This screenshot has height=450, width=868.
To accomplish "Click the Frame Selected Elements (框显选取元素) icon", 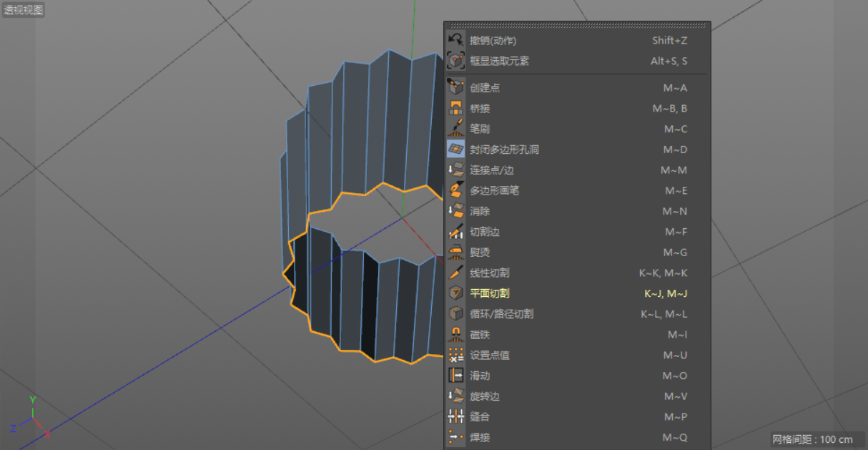I will point(455,62).
